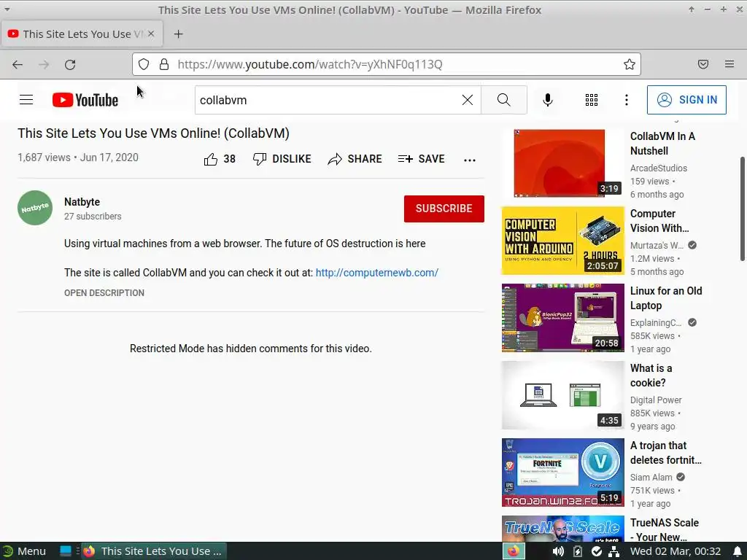The height and width of the screenshot is (560, 747).
Task: Share this video
Action: point(355,159)
